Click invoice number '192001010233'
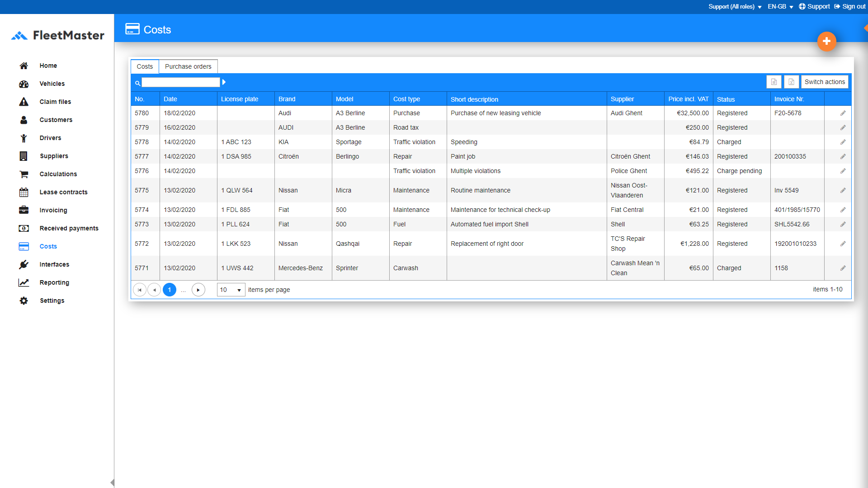 point(795,244)
